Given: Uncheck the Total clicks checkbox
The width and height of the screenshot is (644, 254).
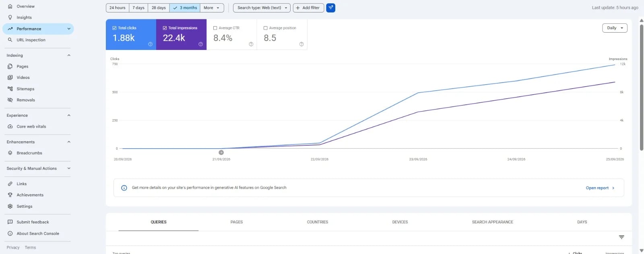Looking at the screenshot, I should coord(114,28).
